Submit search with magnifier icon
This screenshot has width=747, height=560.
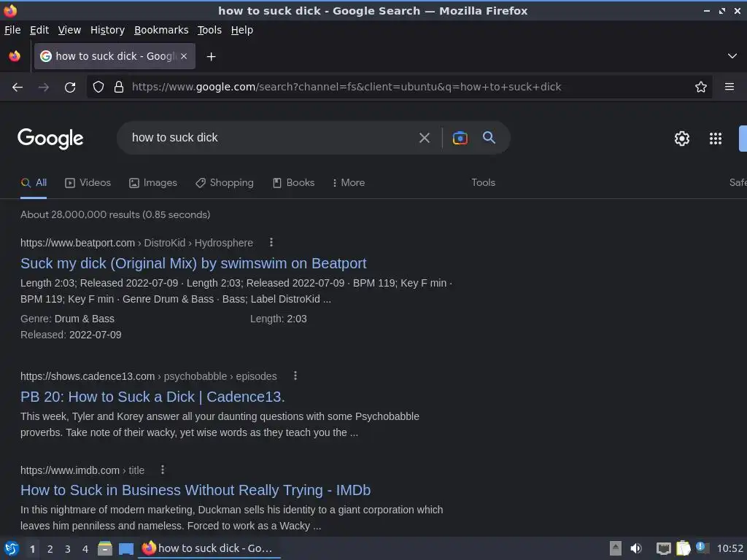(x=489, y=138)
